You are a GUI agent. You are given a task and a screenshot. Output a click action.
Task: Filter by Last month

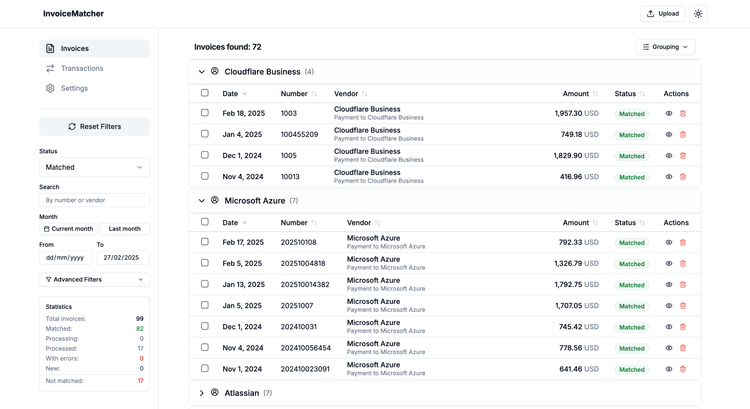(124, 229)
